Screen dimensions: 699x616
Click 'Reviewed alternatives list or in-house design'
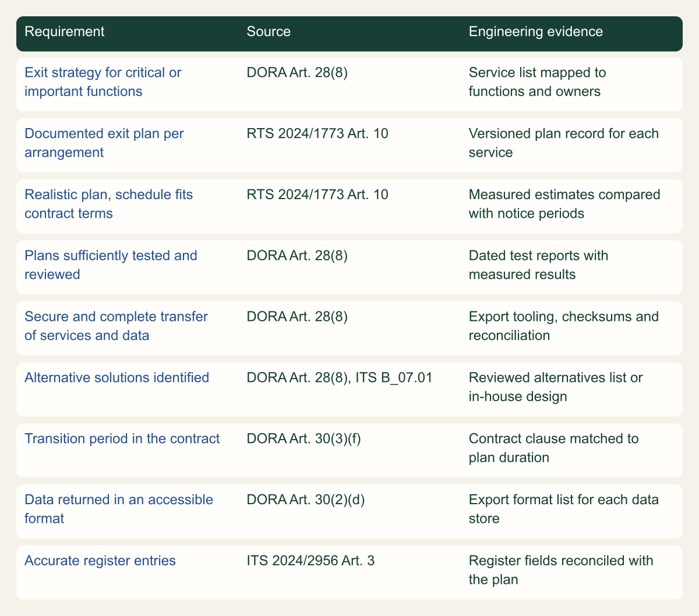pyautogui.click(x=556, y=387)
